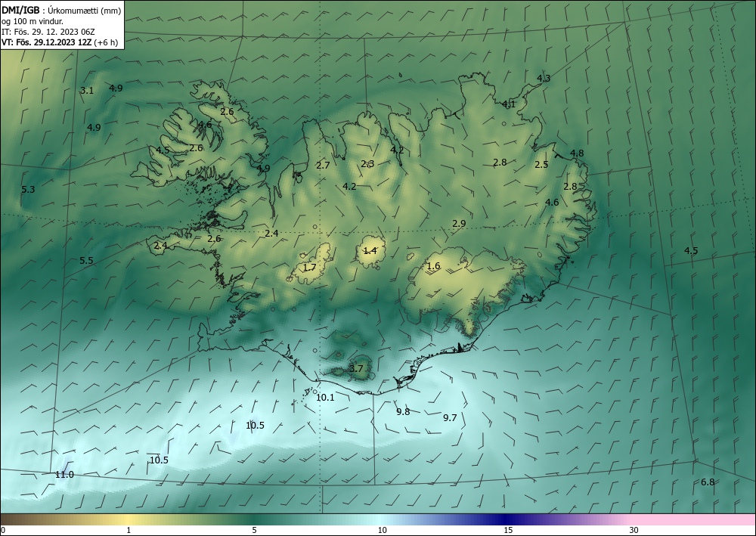Click the 3.7 value on the southern glacier

point(356,369)
